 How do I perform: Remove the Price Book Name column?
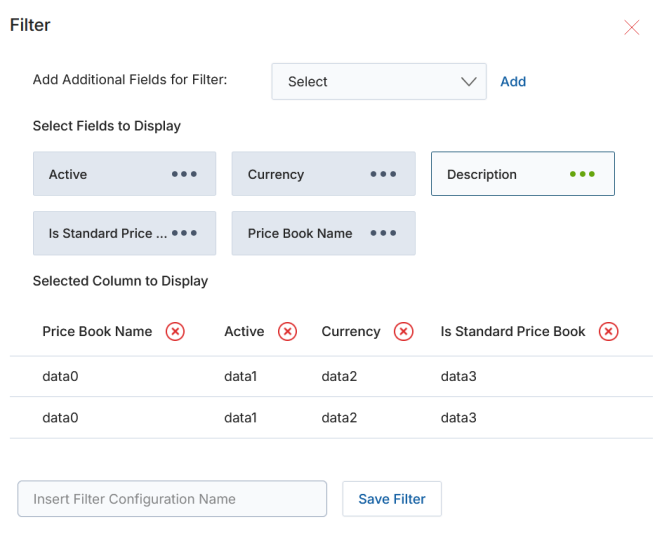[x=175, y=332]
